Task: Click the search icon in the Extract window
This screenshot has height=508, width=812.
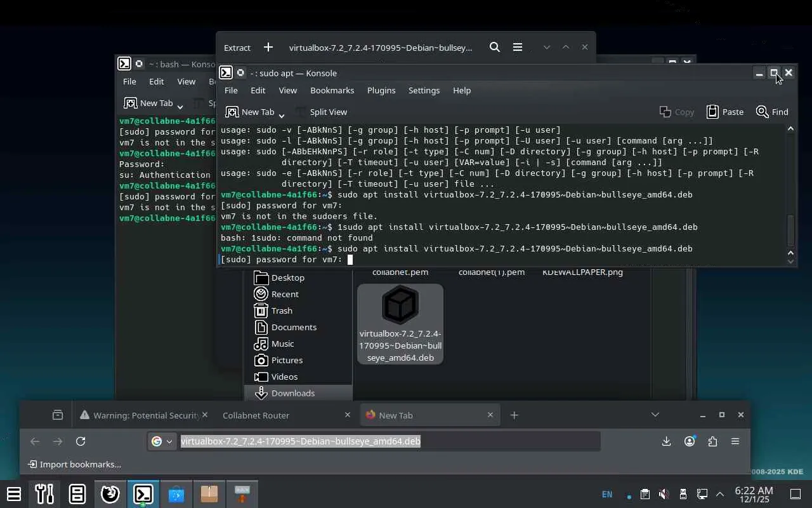Action: pos(495,48)
